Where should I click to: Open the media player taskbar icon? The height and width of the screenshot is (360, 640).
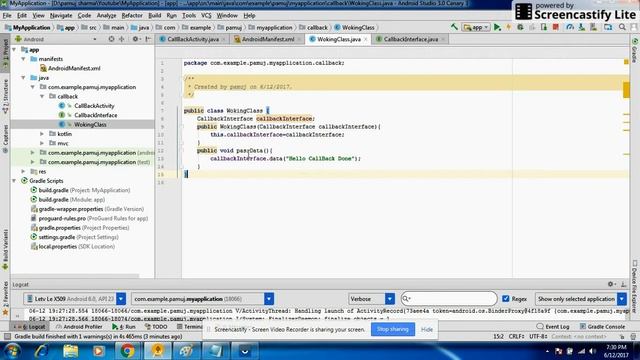click(98, 351)
